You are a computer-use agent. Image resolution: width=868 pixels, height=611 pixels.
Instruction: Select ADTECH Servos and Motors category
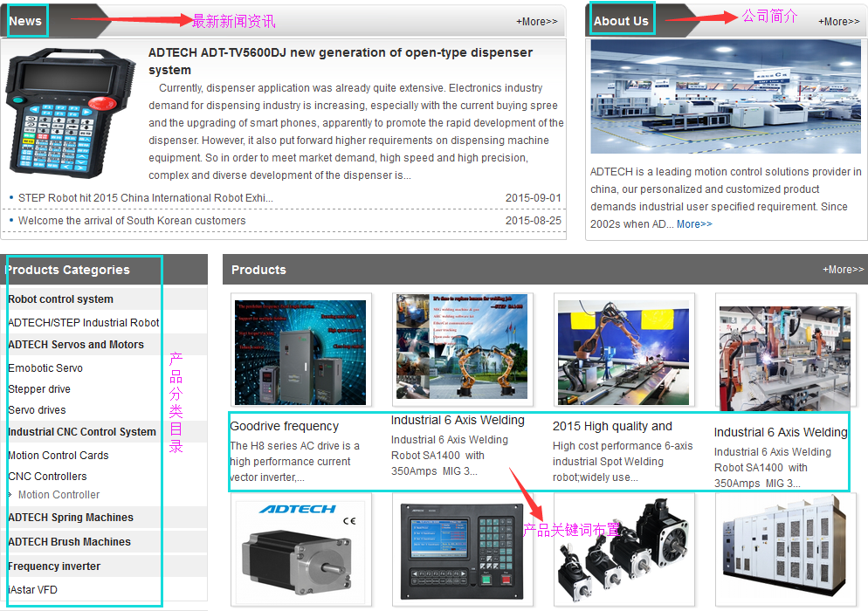coord(76,345)
